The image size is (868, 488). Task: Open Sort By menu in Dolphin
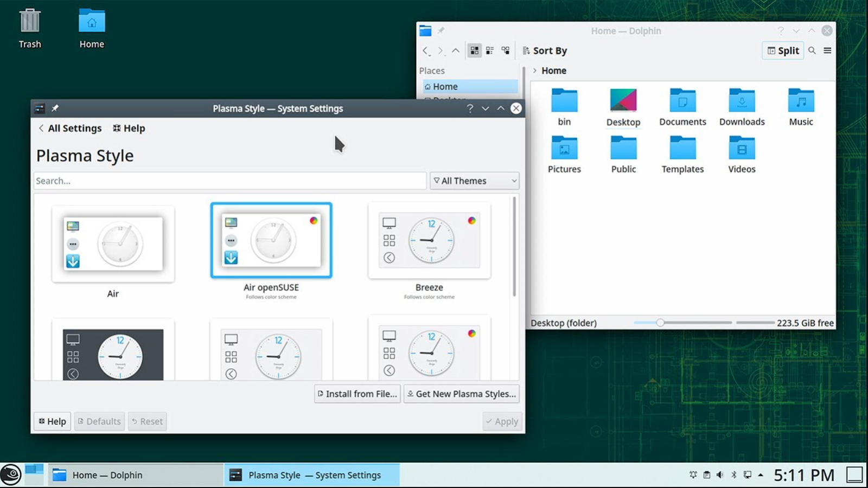coord(545,50)
